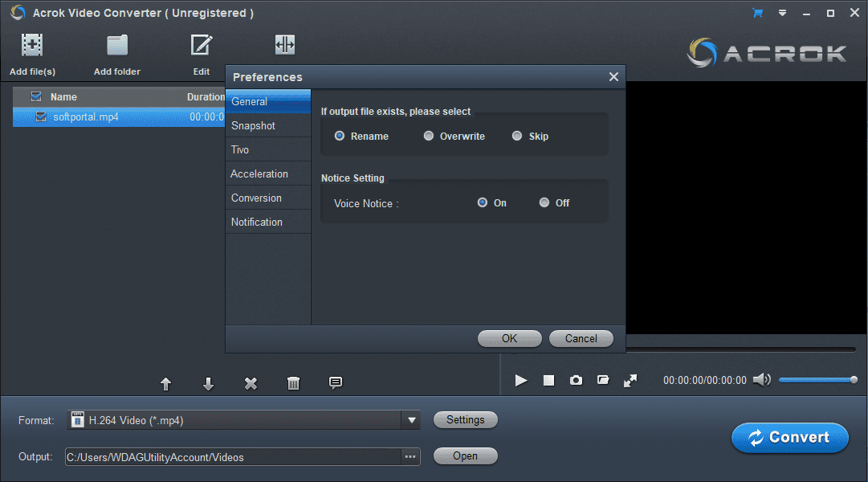Open the Notification preferences tab
Image resolution: width=868 pixels, height=482 pixels.
(268, 222)
